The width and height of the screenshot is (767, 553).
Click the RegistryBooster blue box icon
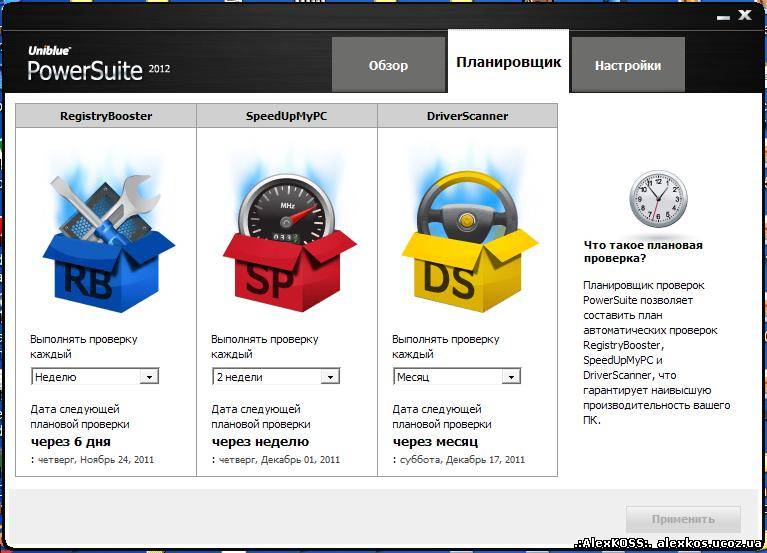tap(109, 243)
